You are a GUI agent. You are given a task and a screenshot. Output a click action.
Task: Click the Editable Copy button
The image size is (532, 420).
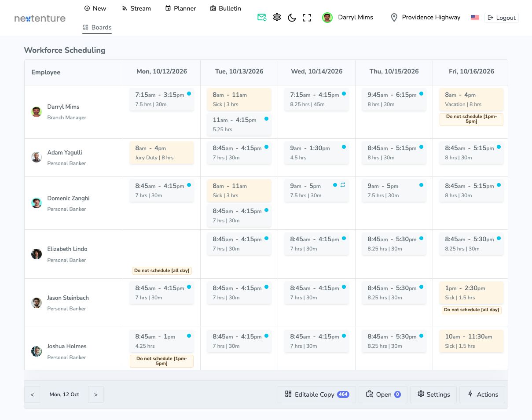pos(316,394)
